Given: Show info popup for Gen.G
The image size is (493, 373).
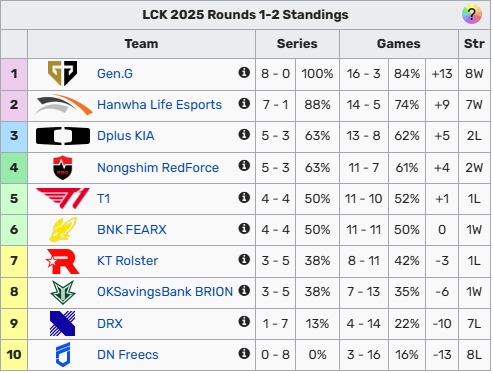Looking at the screenshot, I should pyautogui.click(x=244, y=72).
